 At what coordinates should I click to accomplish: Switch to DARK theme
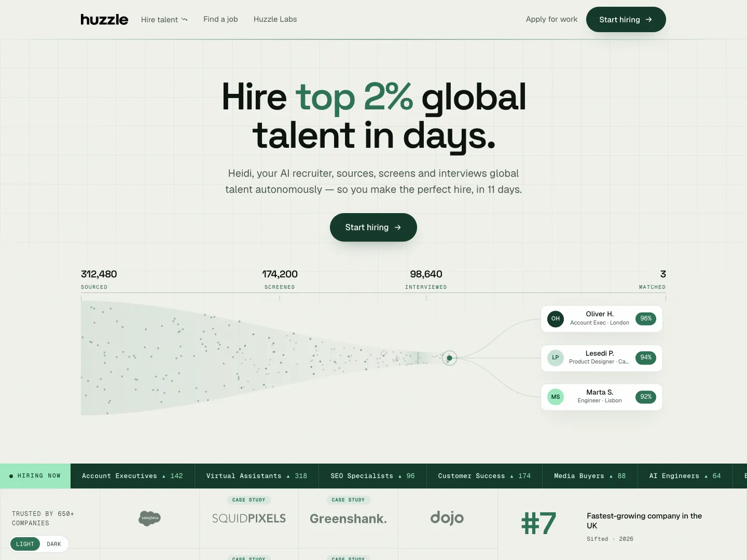coord(54,544)
